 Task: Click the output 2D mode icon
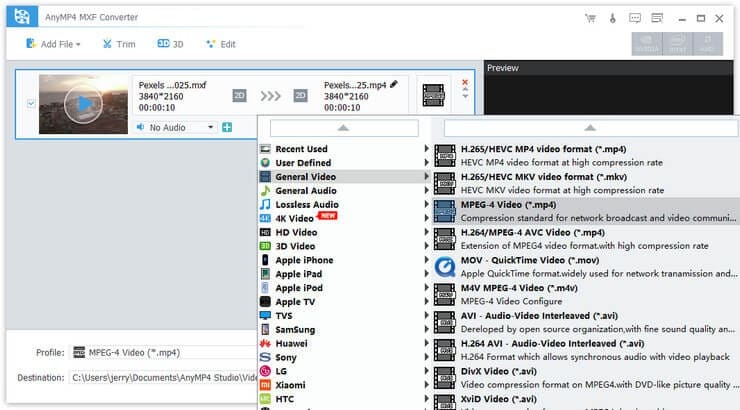coord(300,96)
